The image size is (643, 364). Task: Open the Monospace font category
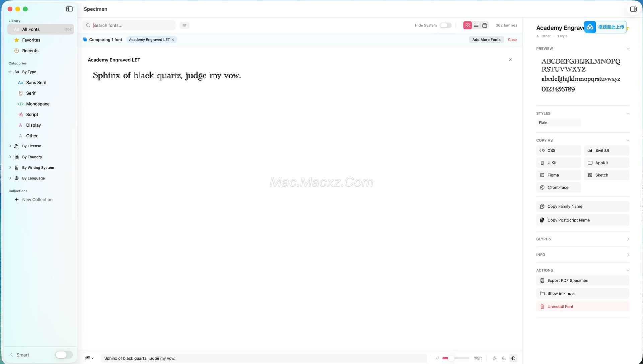click(38, 104)
